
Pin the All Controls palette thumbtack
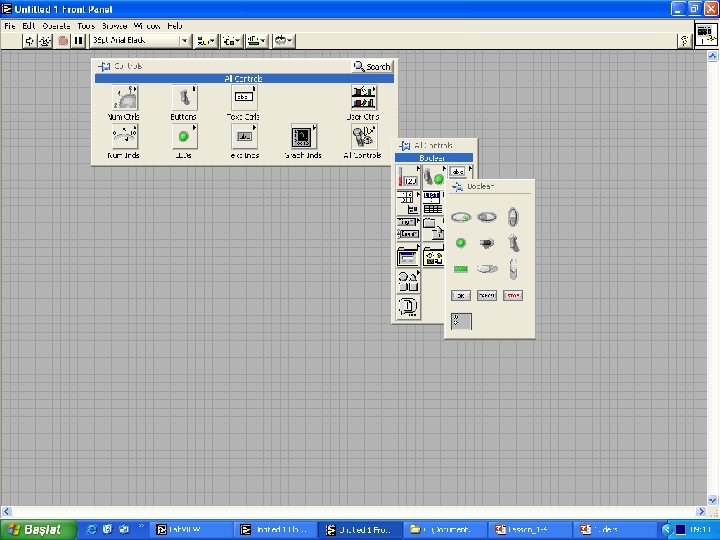405,146
